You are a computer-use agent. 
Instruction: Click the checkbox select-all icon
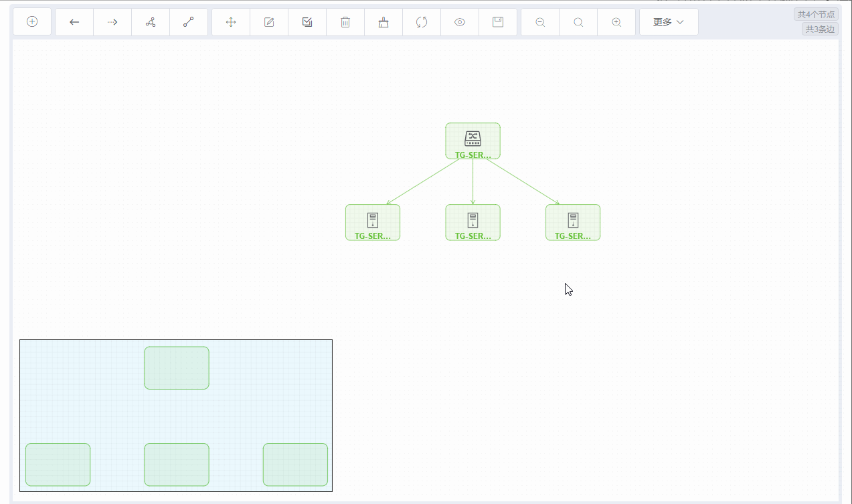(307, 22)
